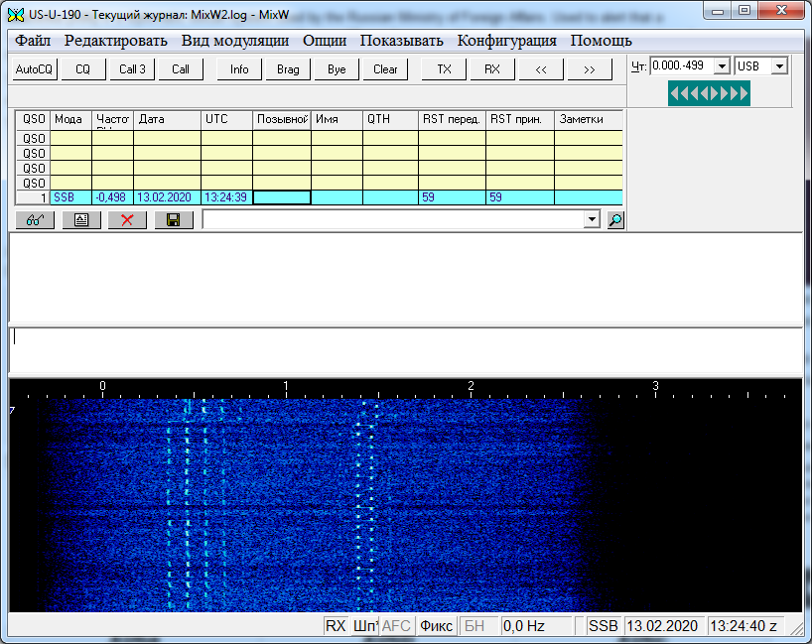Click into the frequency field showing 0.000.-499
Image resolution: width=812 pixels, height=644 pixels.
coord(683,65)
